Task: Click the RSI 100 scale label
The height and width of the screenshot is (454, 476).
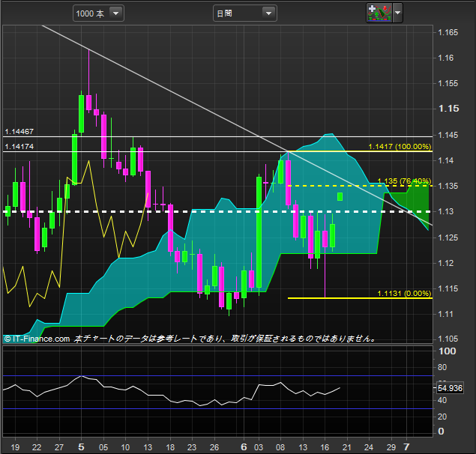Action: click(448, 351)
